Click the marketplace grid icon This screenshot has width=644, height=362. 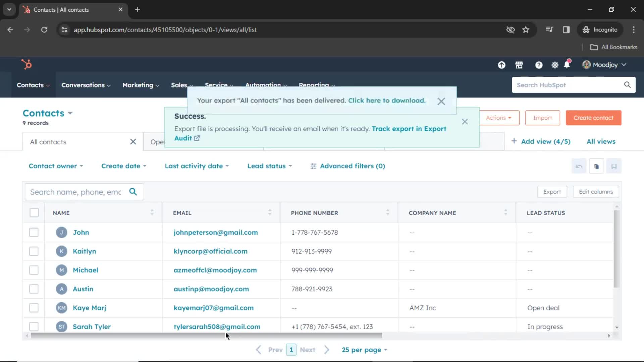pos(519,65)
